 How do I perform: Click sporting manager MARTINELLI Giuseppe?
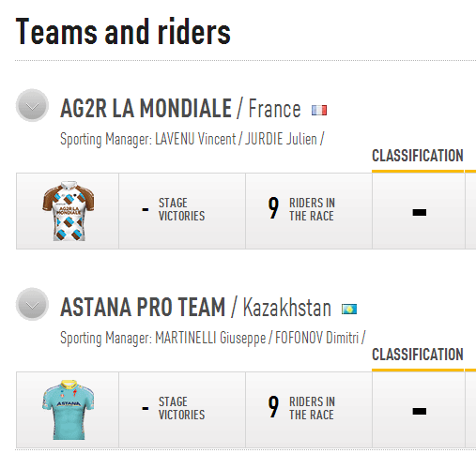(210, 338)
